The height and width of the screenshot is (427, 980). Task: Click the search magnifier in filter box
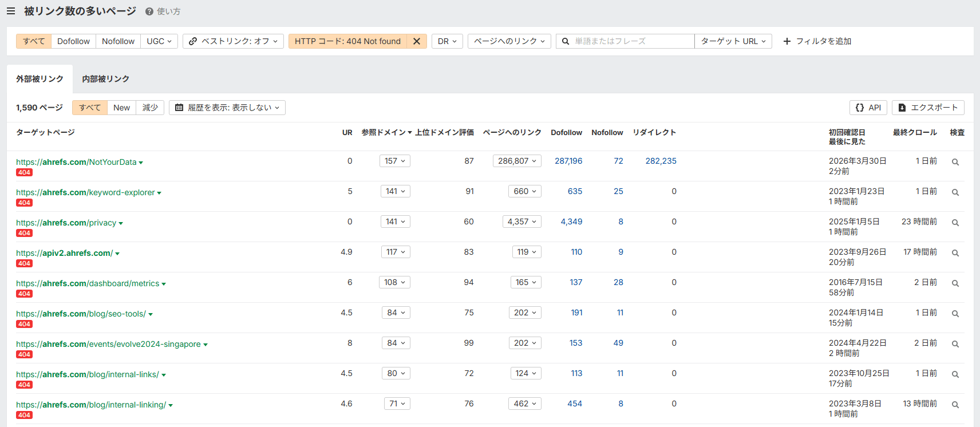566,41
